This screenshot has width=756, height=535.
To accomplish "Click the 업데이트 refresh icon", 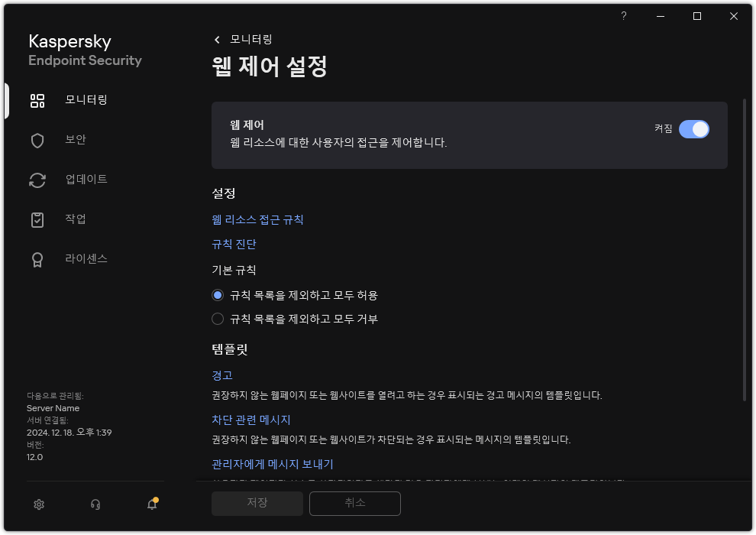I will click(37, 180).
